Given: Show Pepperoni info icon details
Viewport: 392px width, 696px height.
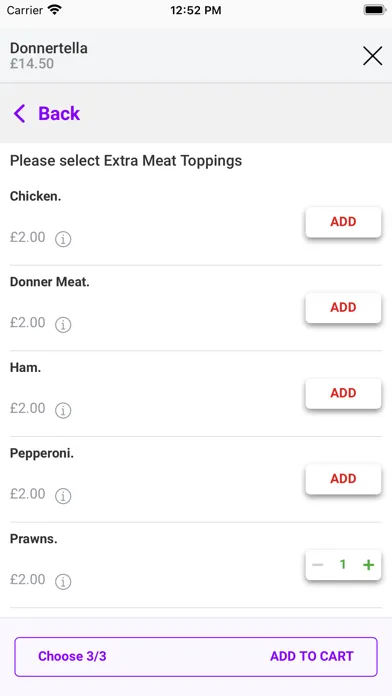Looking at the screenshot, I should pyautogui.click(x=63, y=496).
